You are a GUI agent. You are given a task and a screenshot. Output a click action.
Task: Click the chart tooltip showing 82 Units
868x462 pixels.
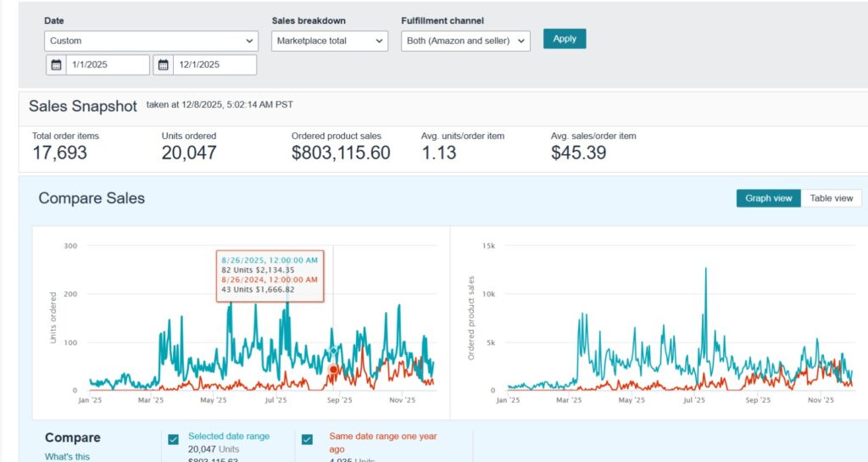click(x=270, y=276)
